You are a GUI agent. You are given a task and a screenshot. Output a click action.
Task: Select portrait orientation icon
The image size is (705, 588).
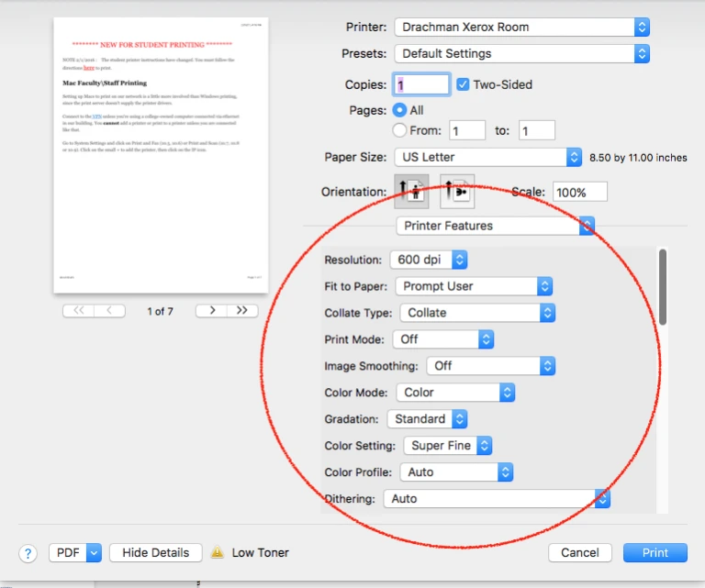[411, 192]
